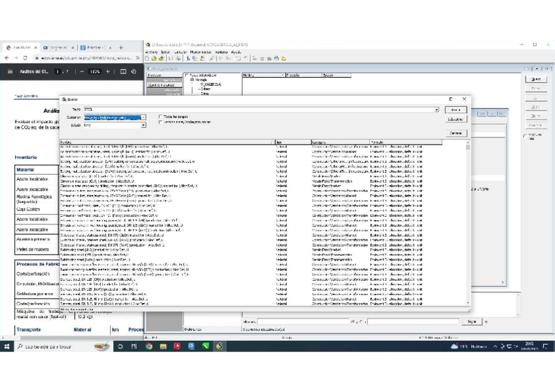Enable the 'Todos los campos' checkbox
Image resolution: width=555 pixels, height=392 pixels.
pos(161,116)
